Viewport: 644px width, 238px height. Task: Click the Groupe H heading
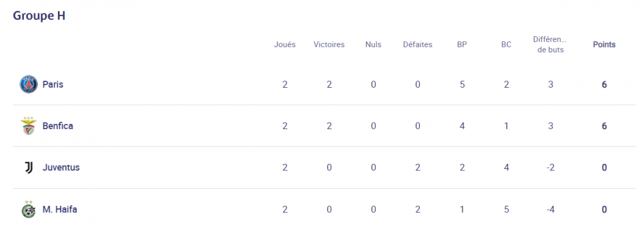click(x=39, y=15)
